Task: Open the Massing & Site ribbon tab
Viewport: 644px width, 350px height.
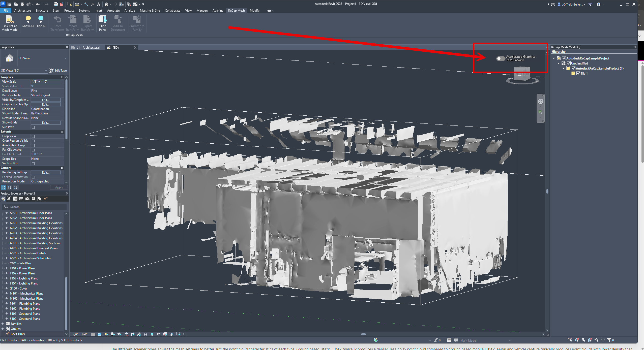Action: click(x=150, y=11)
